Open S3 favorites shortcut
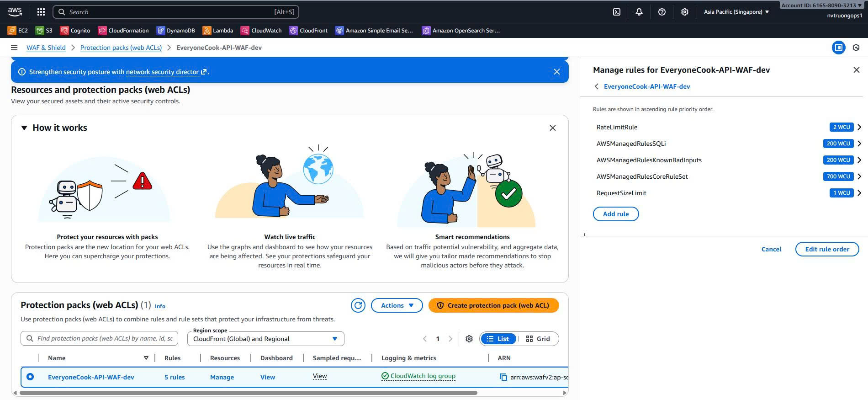The height and width of the screenshot is (400, 868). (44, 31)
